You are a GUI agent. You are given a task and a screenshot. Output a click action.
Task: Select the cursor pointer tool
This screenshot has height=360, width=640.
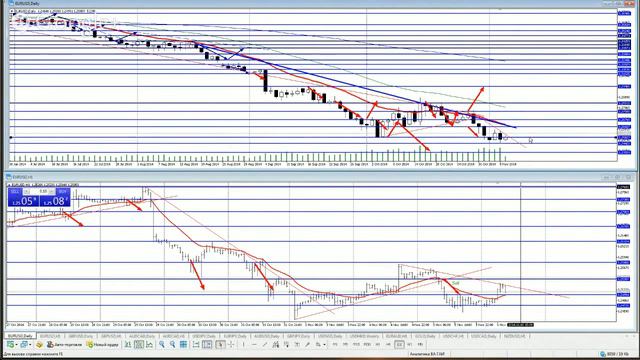click(220, 344)
